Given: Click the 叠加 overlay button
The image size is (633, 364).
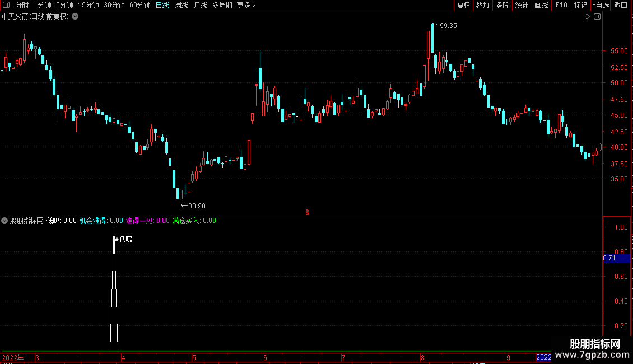Looking at the screenshot, I should (x=482, y=5).
